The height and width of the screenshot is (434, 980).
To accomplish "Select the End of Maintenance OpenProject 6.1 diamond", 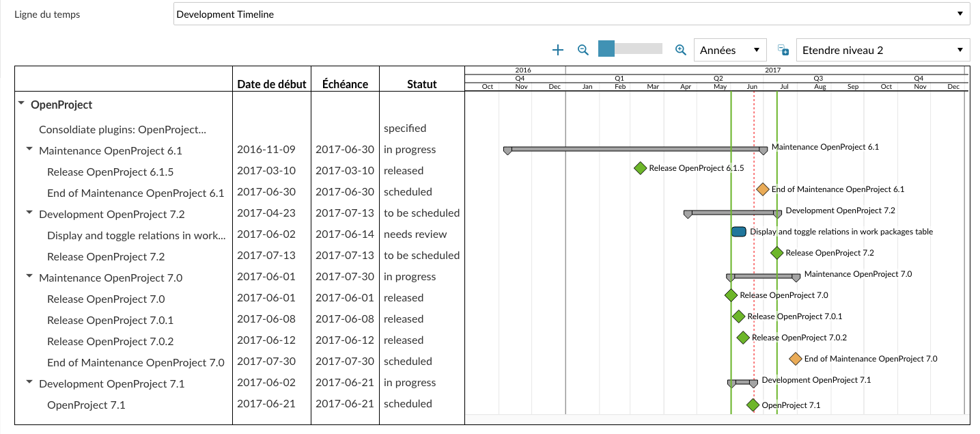I will (763, 189).
